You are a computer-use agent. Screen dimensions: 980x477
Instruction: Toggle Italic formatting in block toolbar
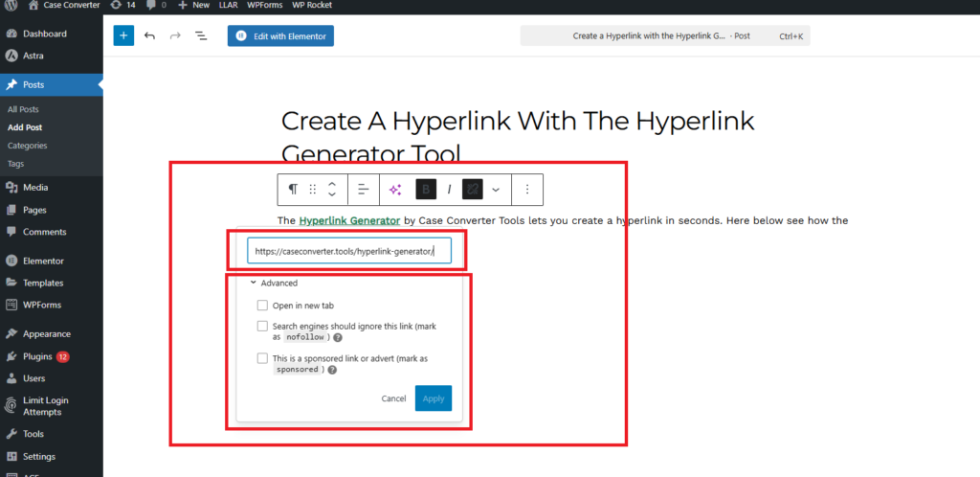point(449,190)
